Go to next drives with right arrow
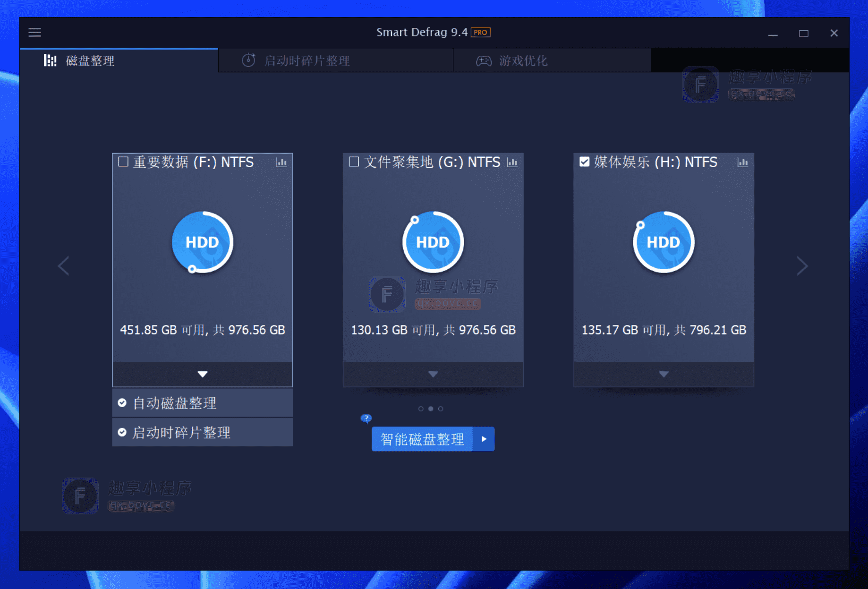The height and width of the screenshot is (589, 868). tap(802, 266)
